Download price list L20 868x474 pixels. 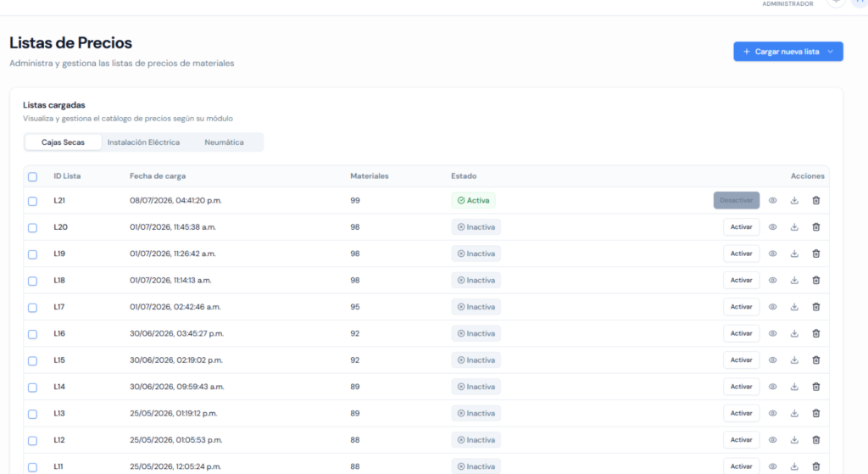pyautogui.click(x=794, y=227)
